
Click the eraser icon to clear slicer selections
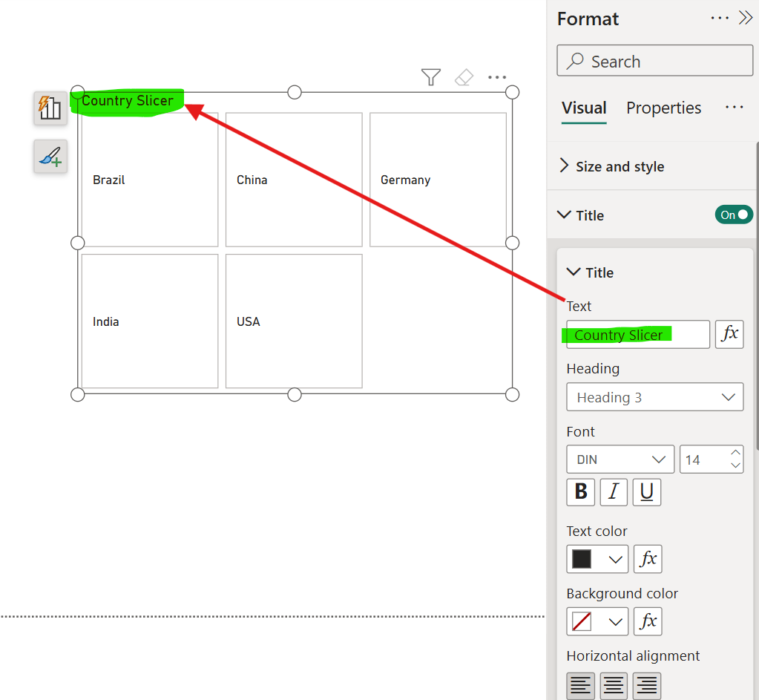[x=464, y=76]
